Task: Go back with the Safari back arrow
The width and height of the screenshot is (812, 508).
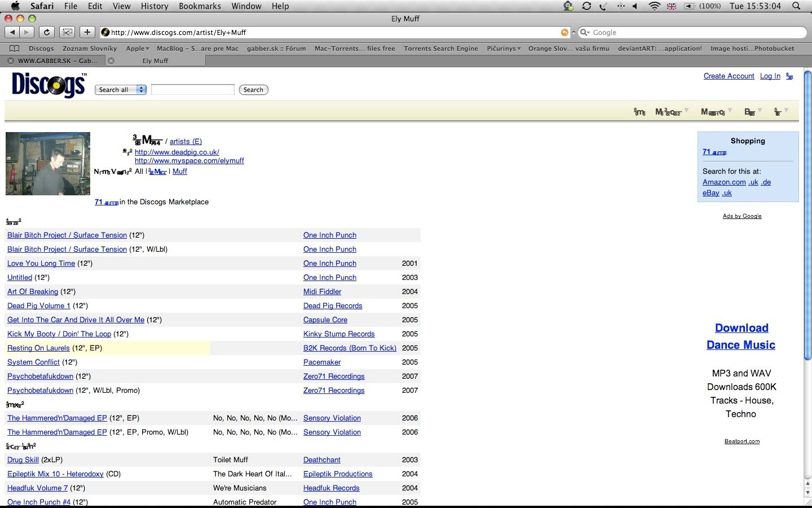Action: (12, 32)
